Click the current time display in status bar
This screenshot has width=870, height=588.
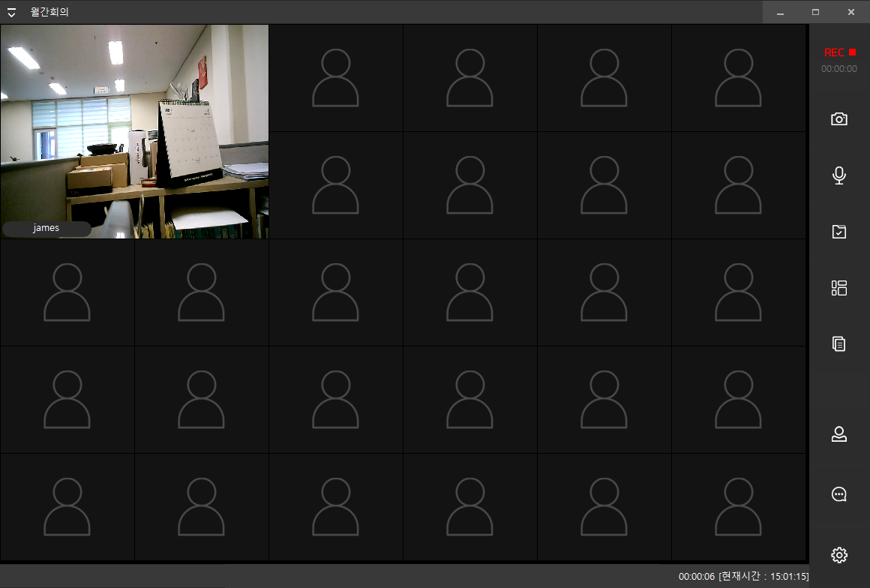click(x=763, y=576)
